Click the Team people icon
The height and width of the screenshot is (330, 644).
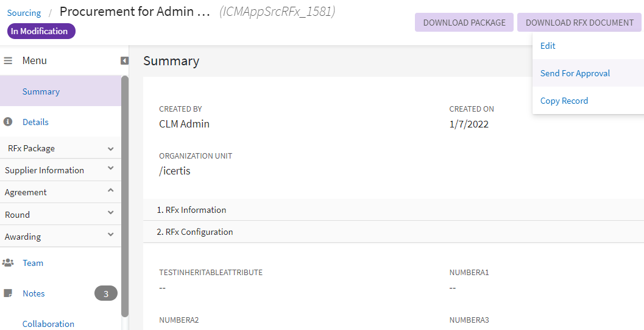(8, 263)
